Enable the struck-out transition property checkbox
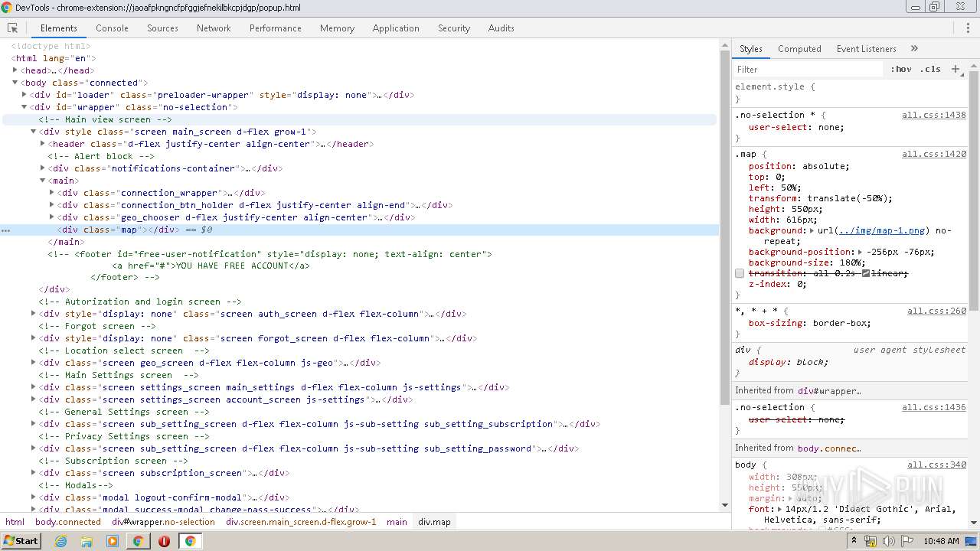 [x=740, y=273]
